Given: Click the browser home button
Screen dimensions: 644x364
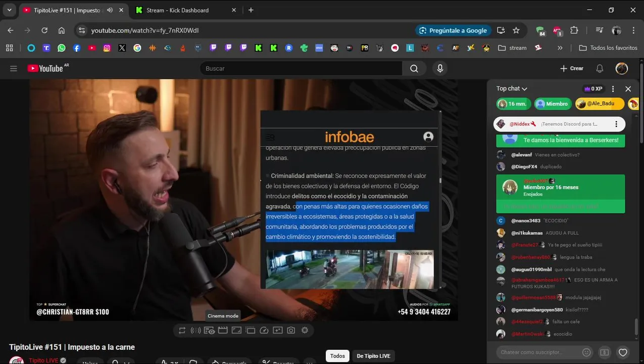Looking at the screenshot, I should [x=62, y=30].
